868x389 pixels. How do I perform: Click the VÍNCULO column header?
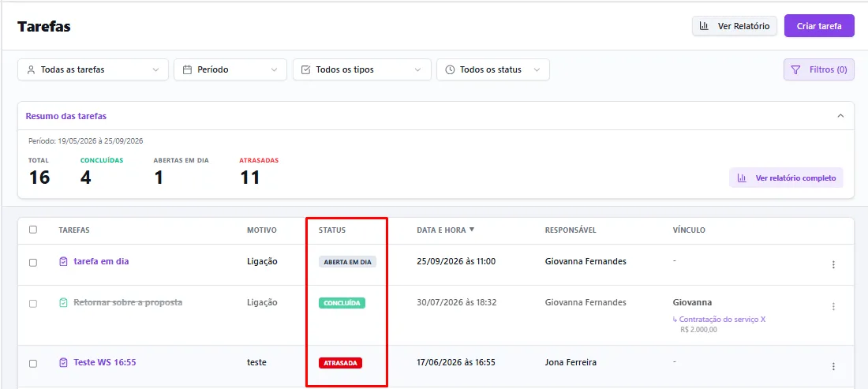pyautogui.click(x=689, y=230)
